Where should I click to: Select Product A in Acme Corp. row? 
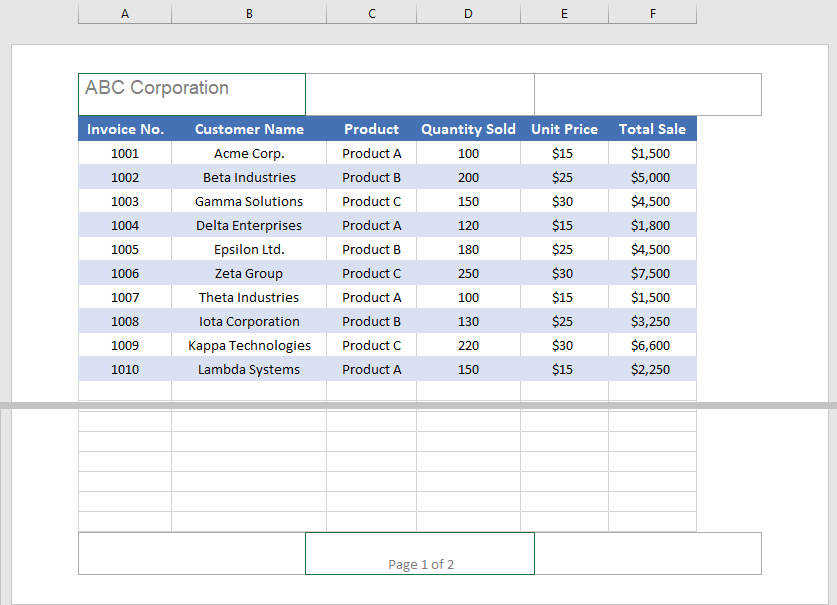tap(372, 153)
